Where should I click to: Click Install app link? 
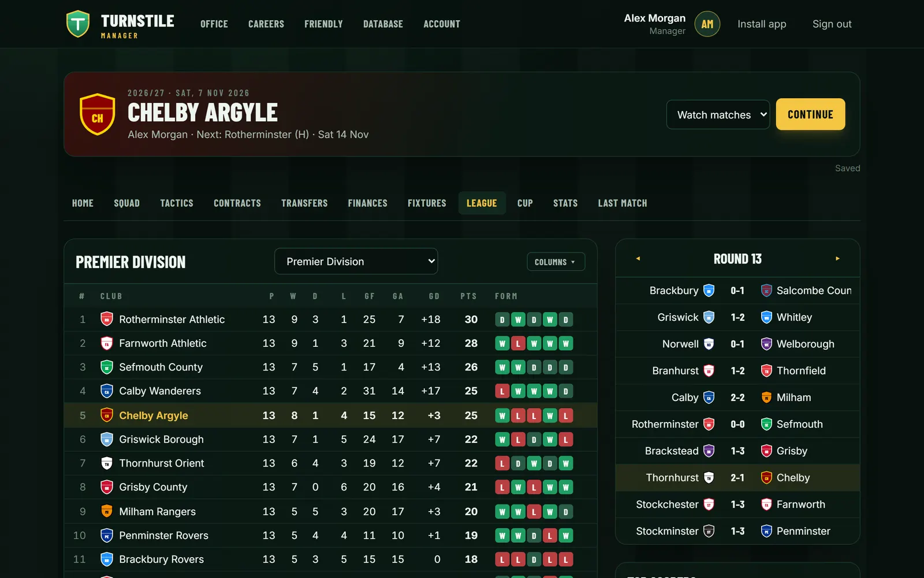pyautogui.click(x=762, y=24)
